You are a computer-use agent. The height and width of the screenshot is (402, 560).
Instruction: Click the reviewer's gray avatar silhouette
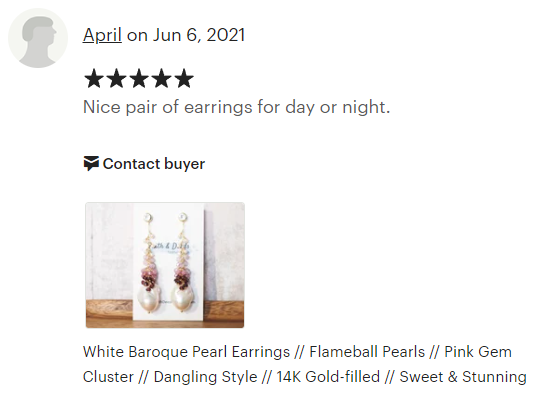pos(38,38)
